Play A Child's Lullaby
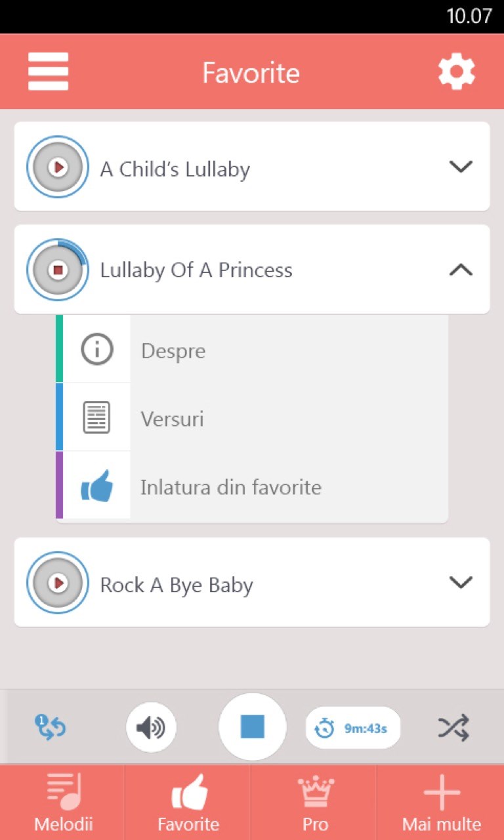Image resolution: width=504 pixels, height=840 pixels. (x=58, y=167)
